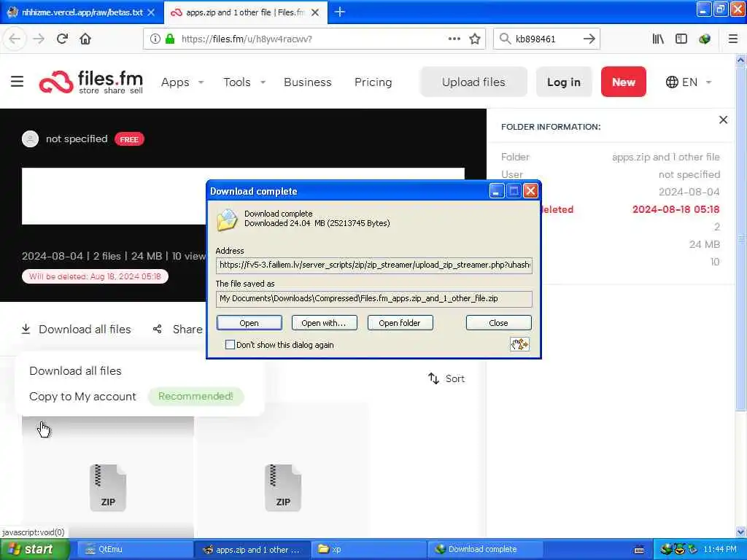
Task: Close the Folder Information panel
Action: 723,120
